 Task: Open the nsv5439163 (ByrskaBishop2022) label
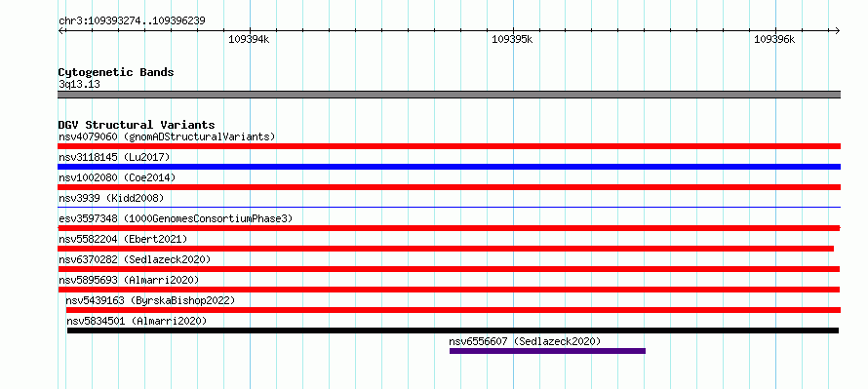point(150,300)
